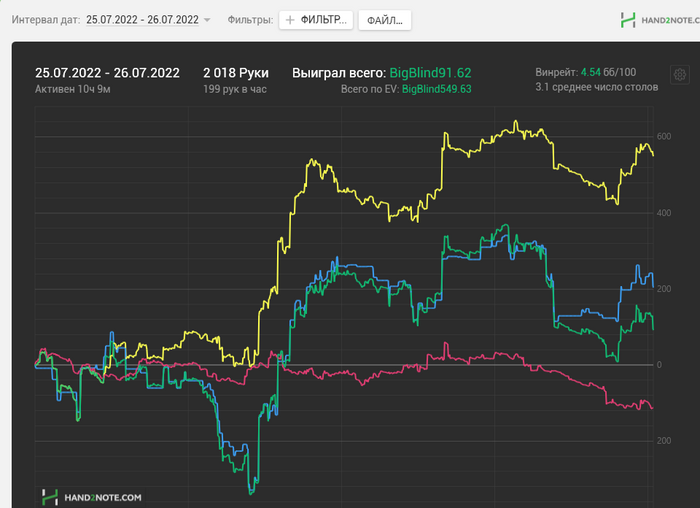The height and width of the screenshot is (508, 700).
Task: Click the 400 axis label
Action: 664,213
